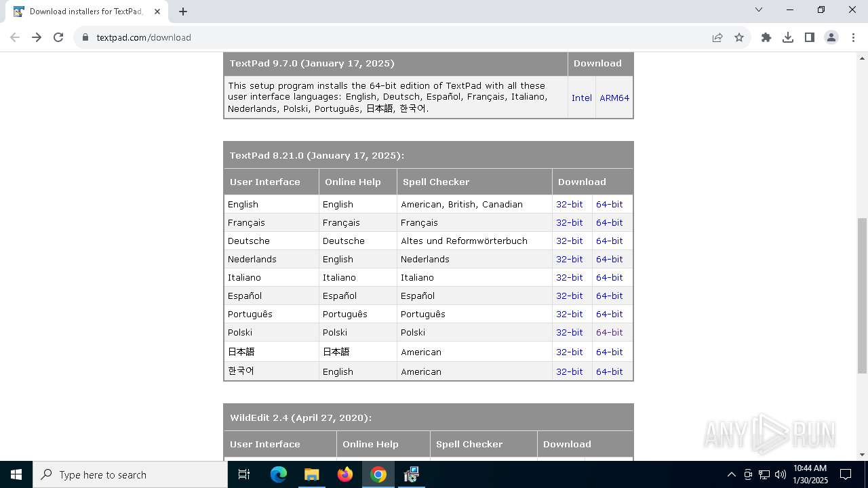
Task: Bookmark this page with star icon
Action: (x=739, y=37)
